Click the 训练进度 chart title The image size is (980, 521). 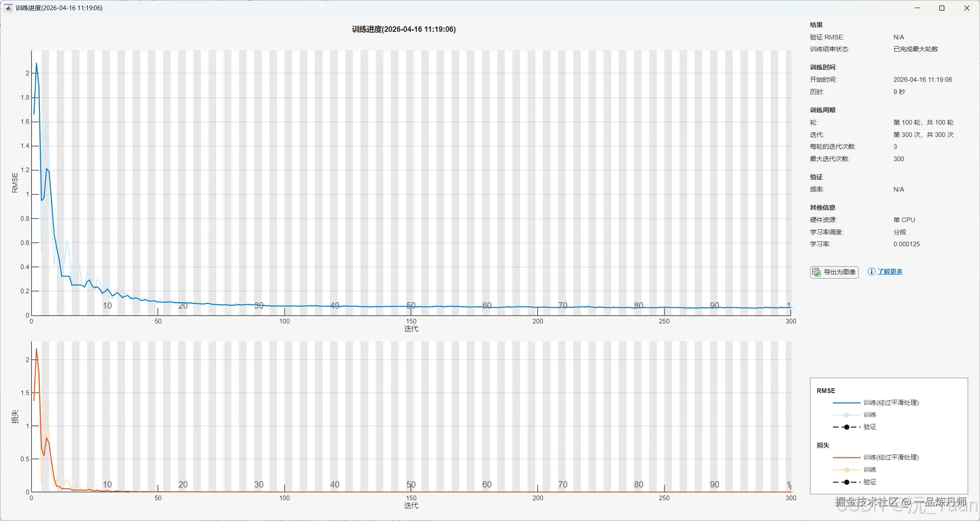click(x=404, y=29)
